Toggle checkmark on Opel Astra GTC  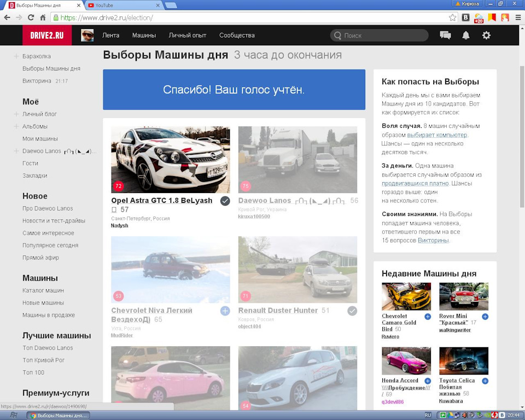[x=225, y=201]
